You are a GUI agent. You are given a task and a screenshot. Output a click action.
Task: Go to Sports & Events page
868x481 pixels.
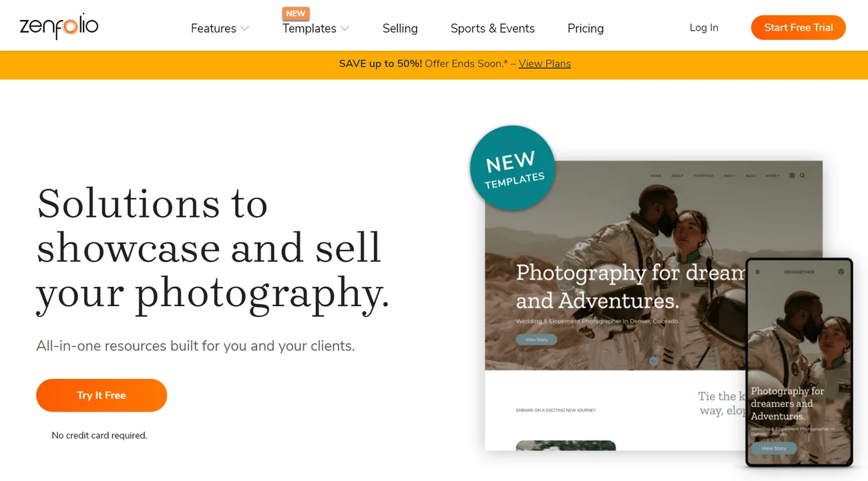click(492, 29)
